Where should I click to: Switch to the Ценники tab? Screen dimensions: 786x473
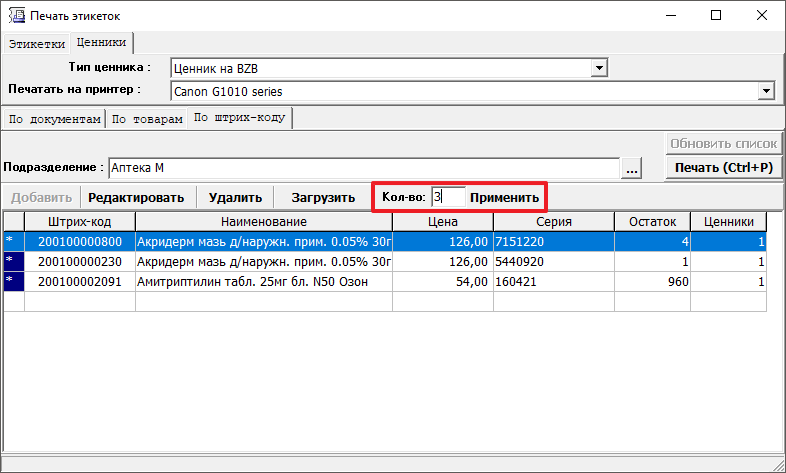(x=101, y=43)
